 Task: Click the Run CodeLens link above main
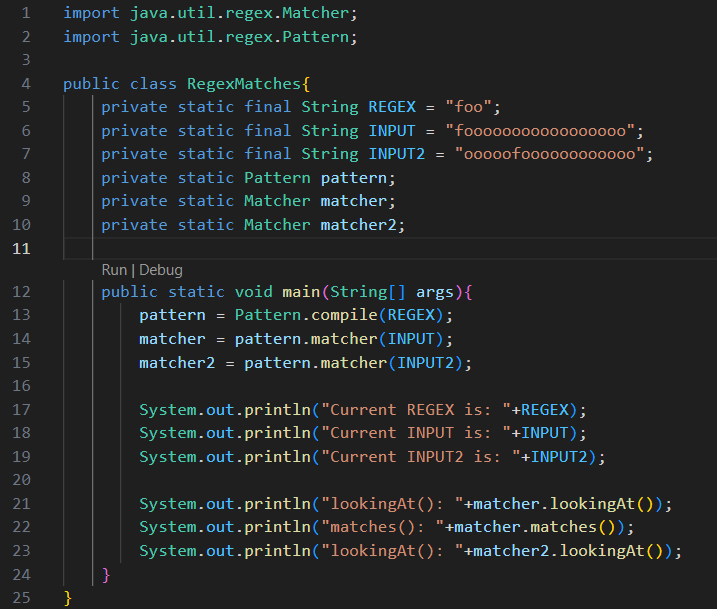click(x=114, y=270)
